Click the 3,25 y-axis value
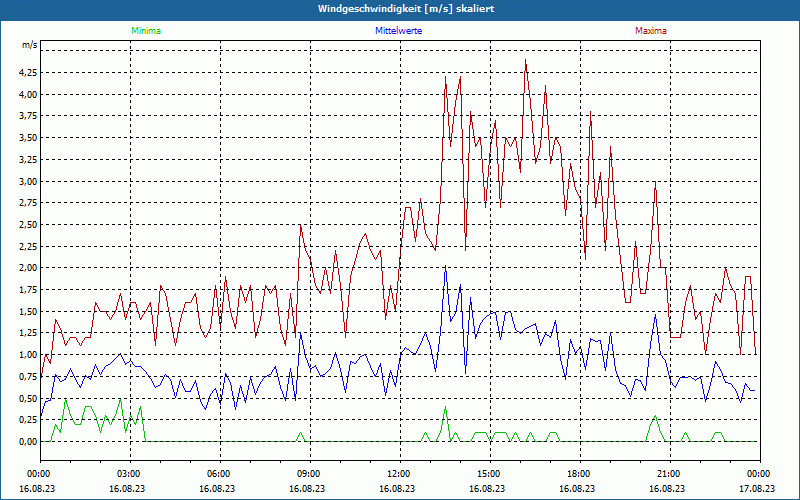Image resolution: width=800 pixels, height=500 pixels. [28, 160]
